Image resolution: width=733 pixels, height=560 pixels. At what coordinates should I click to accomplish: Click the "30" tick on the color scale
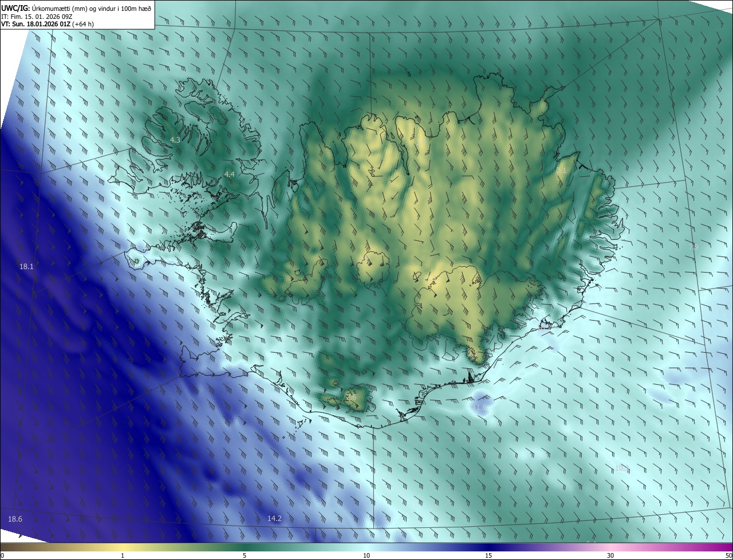[x=610, y=555]
